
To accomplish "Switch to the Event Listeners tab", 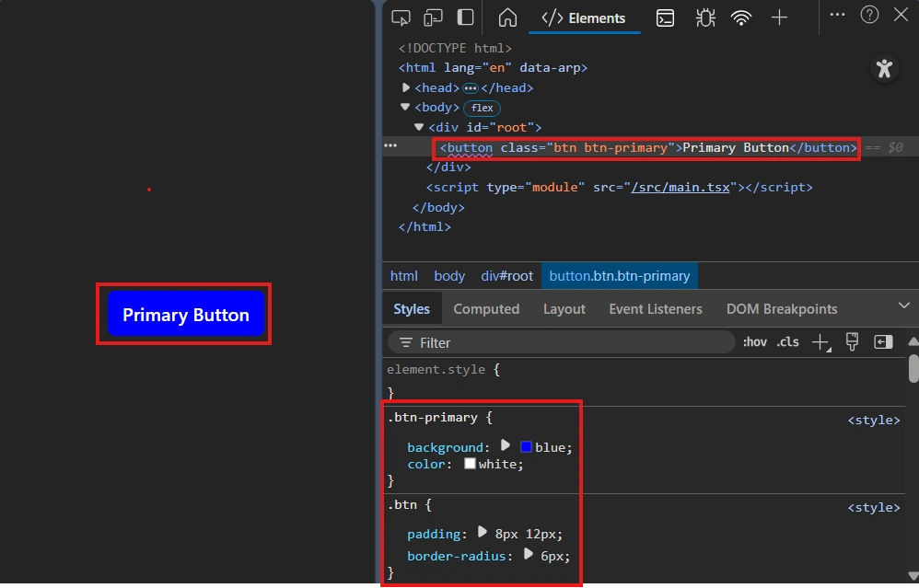I will [x=656, y=309].
